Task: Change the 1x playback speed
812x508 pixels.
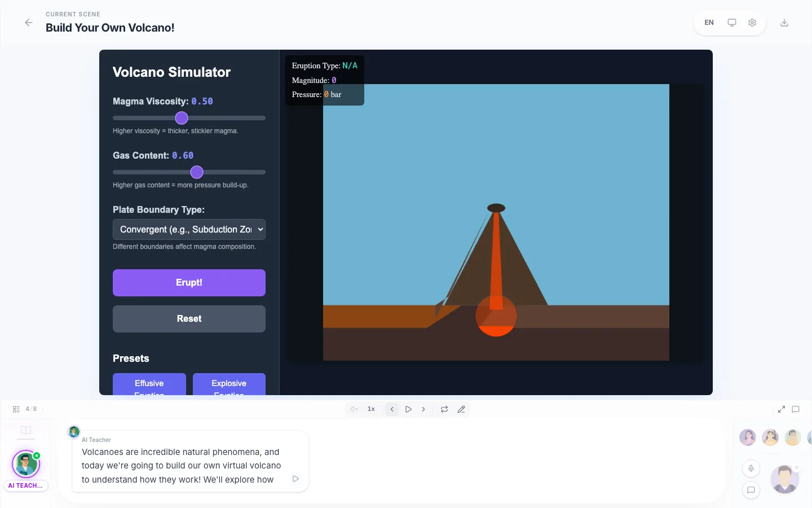Action: click(x=371, y=409)
